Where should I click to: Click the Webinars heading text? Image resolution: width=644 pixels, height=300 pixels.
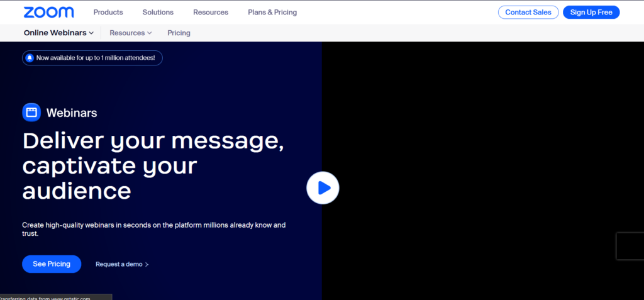72,113
